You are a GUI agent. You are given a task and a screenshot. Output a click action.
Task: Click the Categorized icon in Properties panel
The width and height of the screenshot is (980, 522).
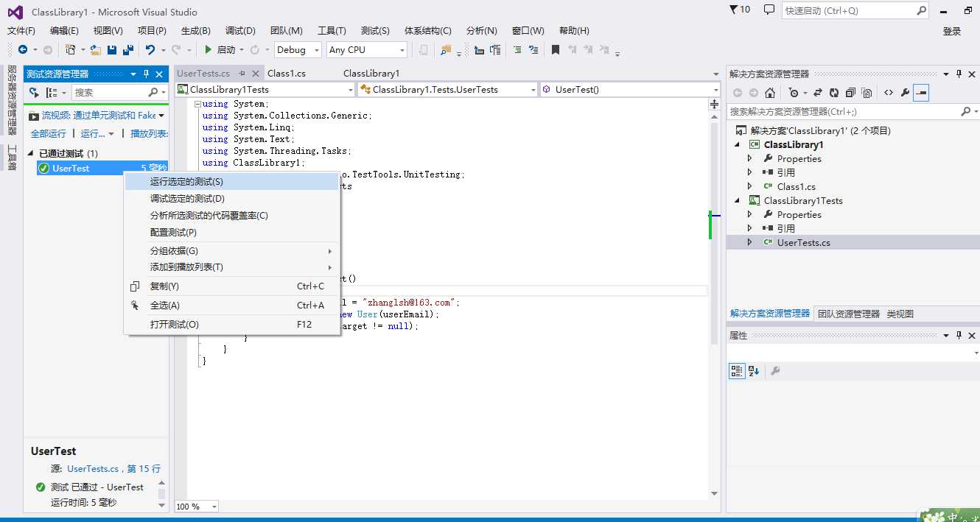click(x=737, y=371)
